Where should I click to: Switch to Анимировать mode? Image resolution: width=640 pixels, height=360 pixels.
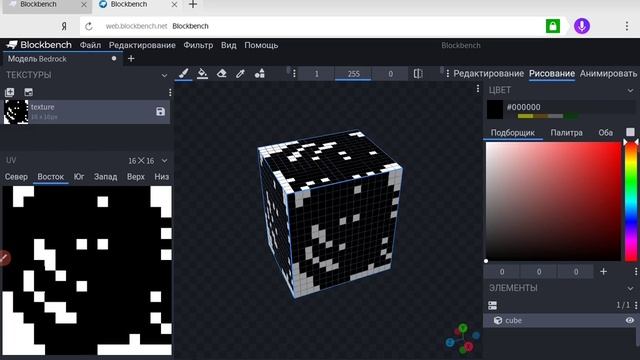click(608, 73)
